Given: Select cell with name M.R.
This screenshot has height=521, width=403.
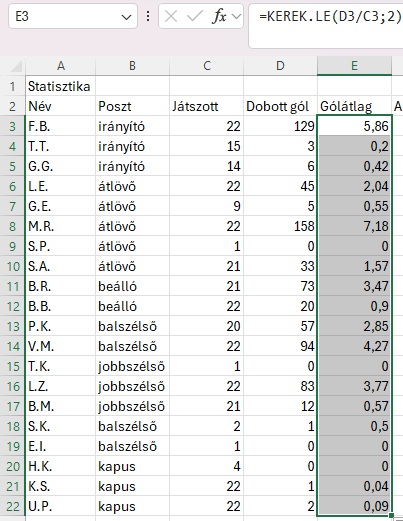Looking at the screenshot, I should [61, 226].
